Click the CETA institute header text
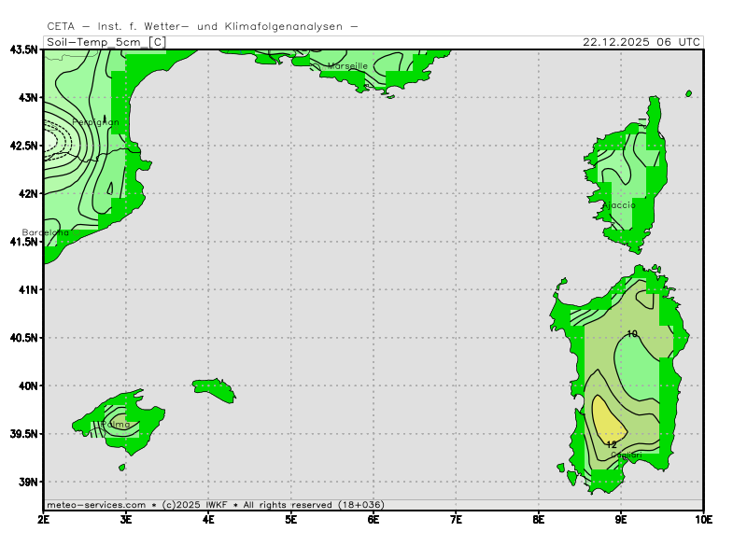 (203, 26)
